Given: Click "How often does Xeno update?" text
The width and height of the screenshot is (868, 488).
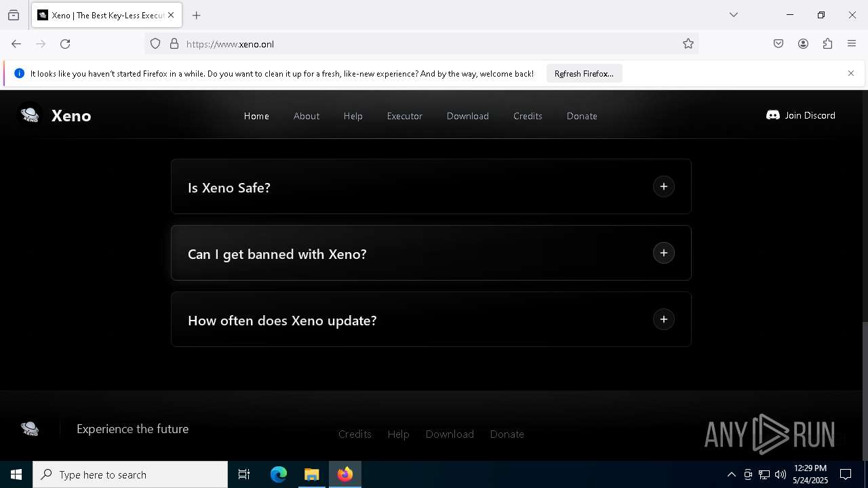Looking at the screenshot, I should [282, 321].
